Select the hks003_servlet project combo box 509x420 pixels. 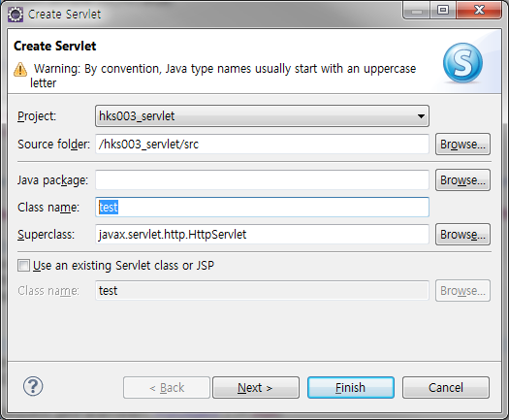(x=262, y=116)
